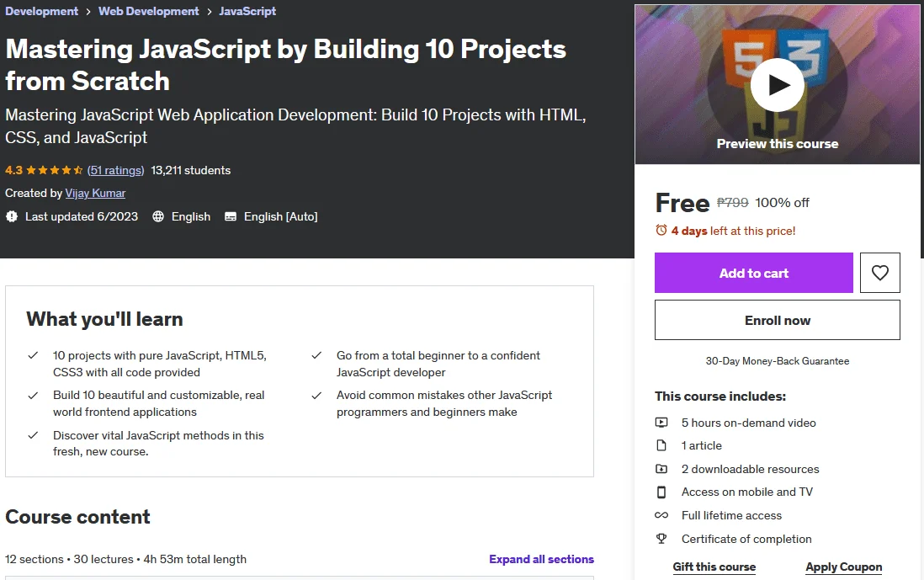Image resolution: width=924 pixels, height=580 pixels.
Task: Click the '1 article' text
Action: (701, 445)
